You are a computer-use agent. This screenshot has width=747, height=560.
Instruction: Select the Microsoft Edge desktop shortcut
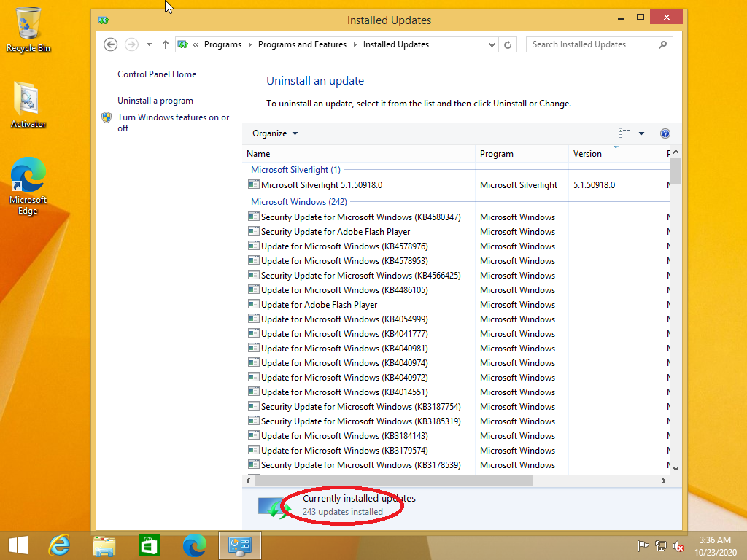28,186
